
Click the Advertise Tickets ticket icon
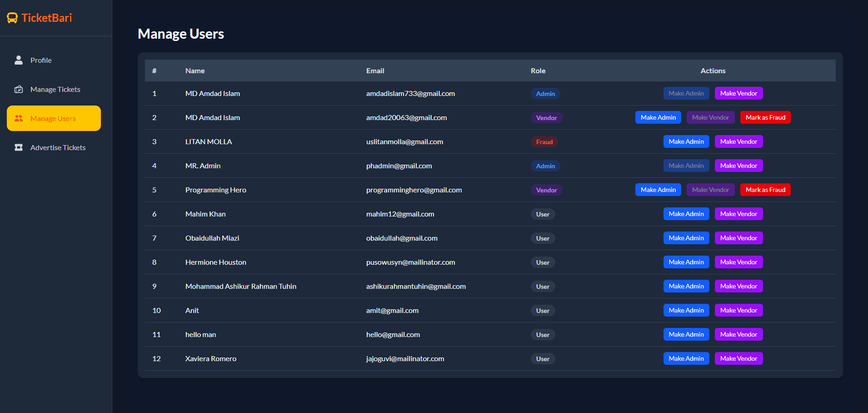coord(19,147)
